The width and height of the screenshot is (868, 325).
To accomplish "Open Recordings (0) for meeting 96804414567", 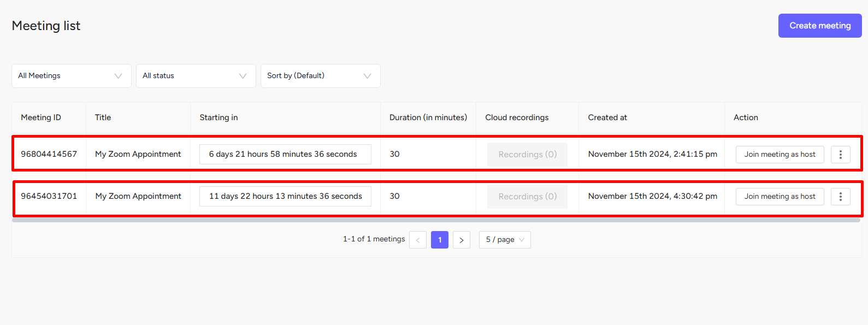I will (x=527, y=155).
